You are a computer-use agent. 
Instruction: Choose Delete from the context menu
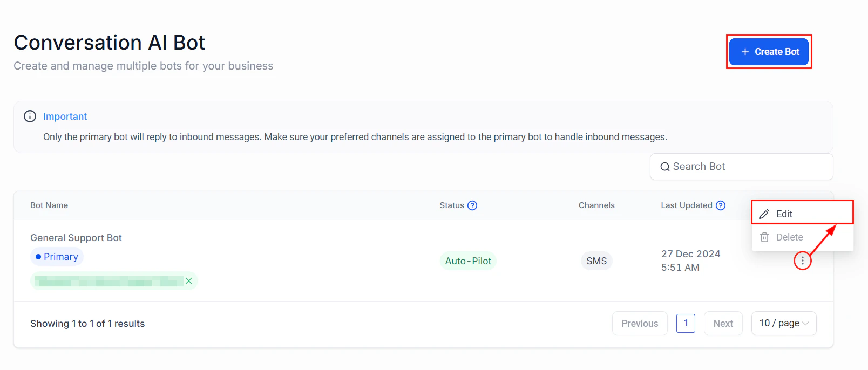[789, 237]
